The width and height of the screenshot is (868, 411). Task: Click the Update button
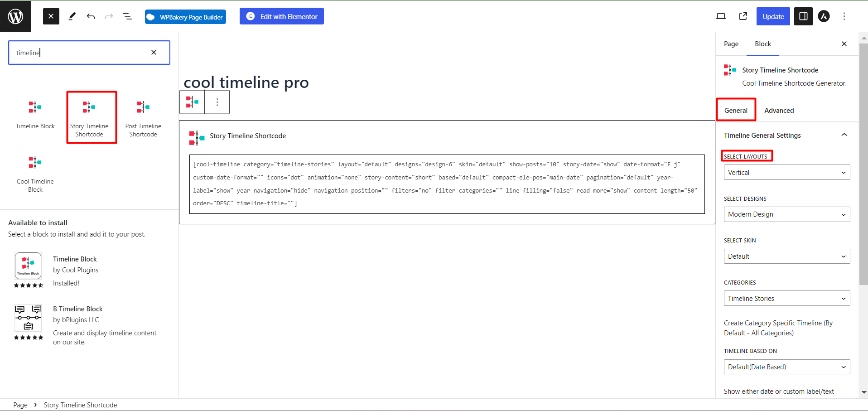(773, 16)
